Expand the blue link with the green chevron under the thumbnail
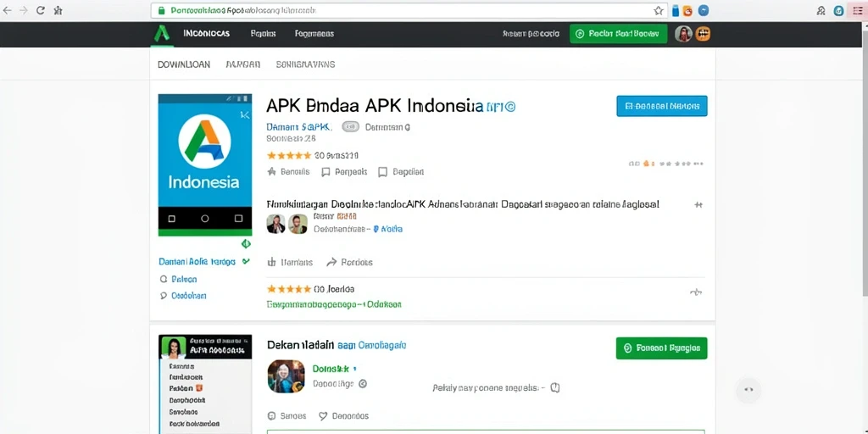 204,261
